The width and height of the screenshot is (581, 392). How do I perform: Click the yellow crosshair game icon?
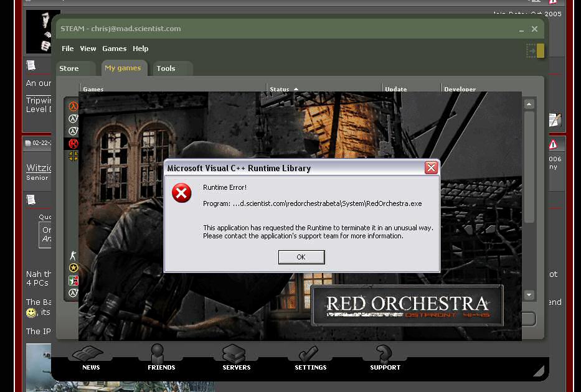coord(73,156)
